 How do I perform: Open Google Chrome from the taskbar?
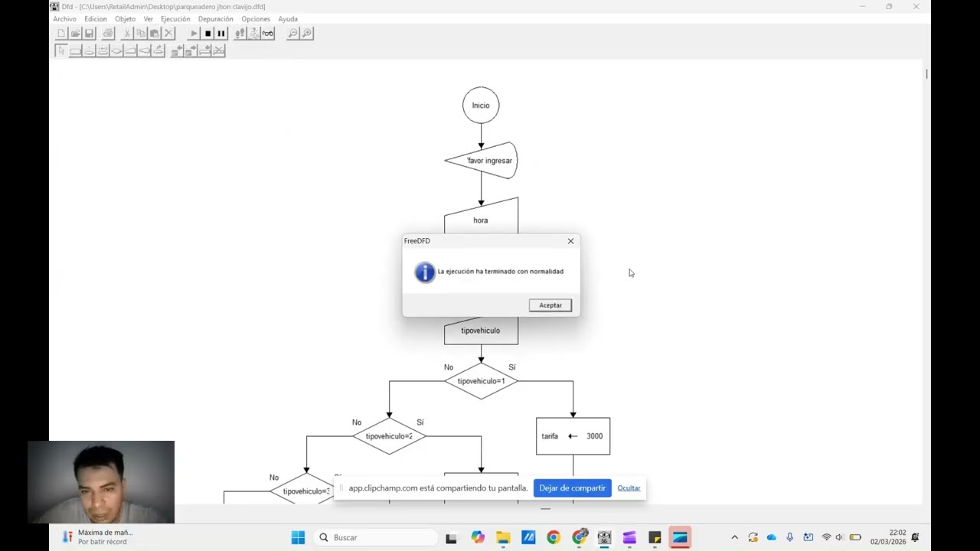[x=554, y=537]
